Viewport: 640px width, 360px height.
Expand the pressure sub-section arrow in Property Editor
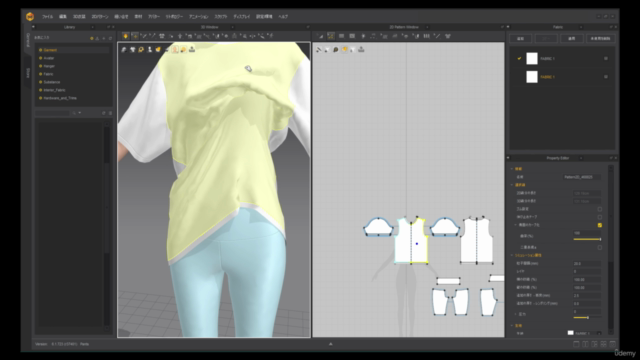(x=516, y=314)
